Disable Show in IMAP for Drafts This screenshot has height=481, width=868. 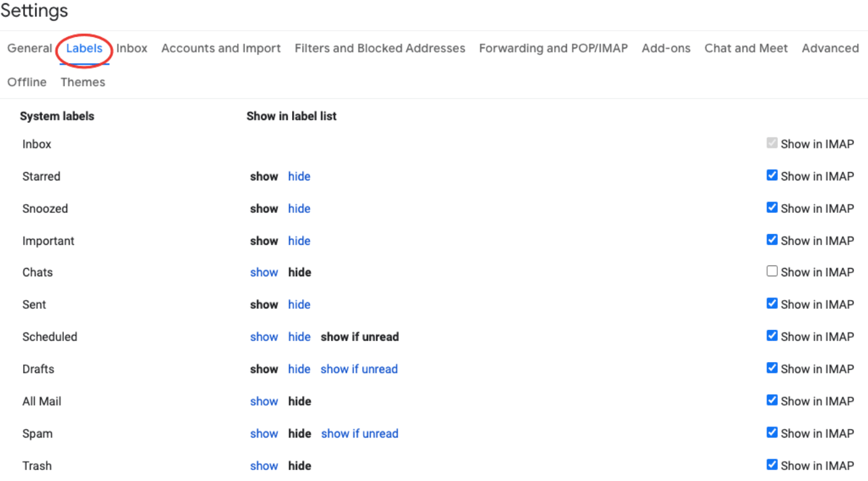tap(771, 367)
